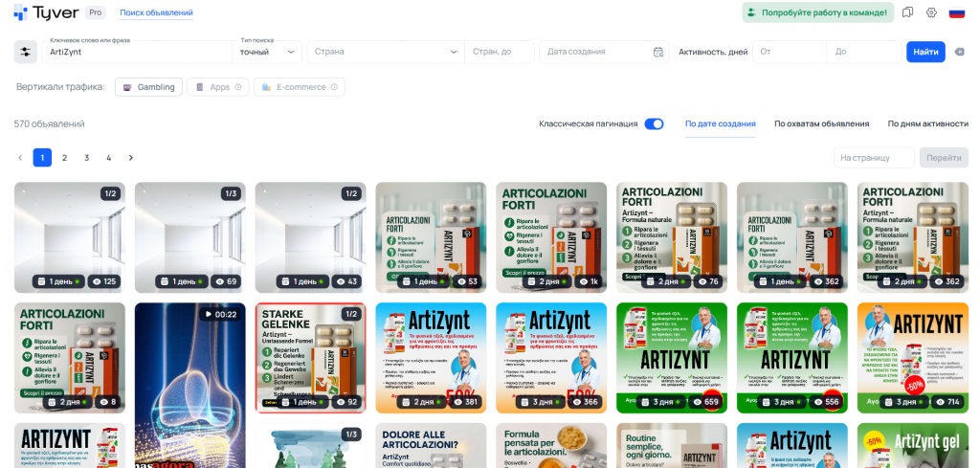Click the Pro plan badge
The height and width of the screenshot is (468, 980).
[95, 12]
